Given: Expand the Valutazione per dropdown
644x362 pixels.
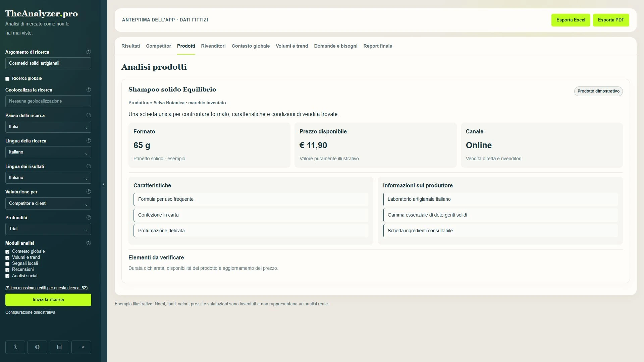Looking at the screenshot, I should point(48,203).
